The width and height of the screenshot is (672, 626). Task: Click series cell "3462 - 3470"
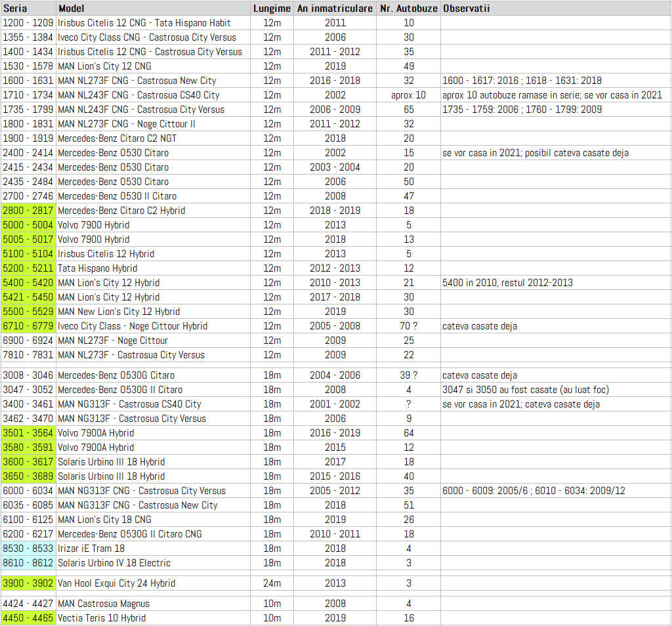(x=28, y=419)
